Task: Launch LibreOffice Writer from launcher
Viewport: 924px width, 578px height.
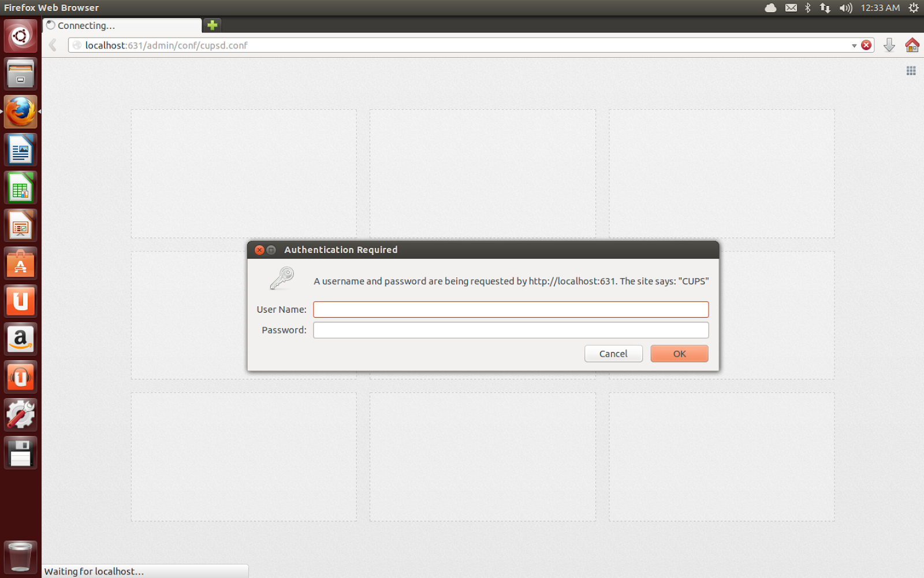Action: pyautogui.click(x=20, y=150)
